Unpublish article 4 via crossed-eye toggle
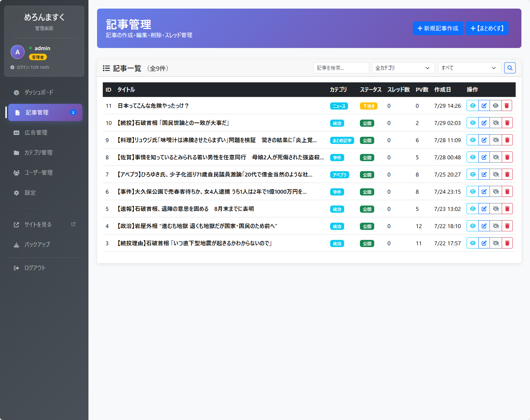 coord(496,226)
